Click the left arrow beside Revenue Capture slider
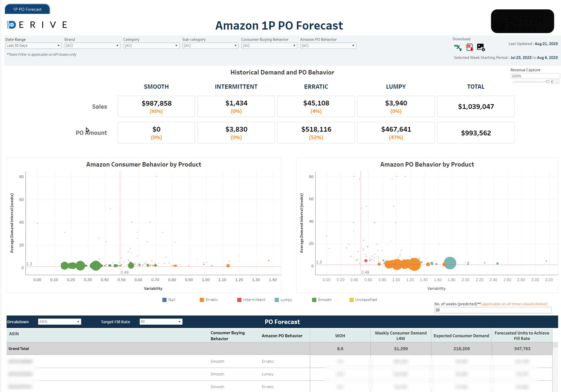This screenshot has width=561, height=392. (x=552, y=82)
